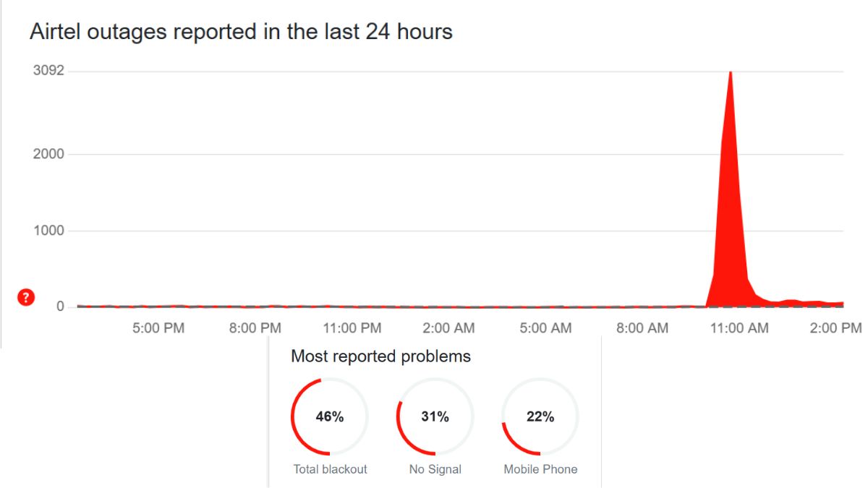The height and width of the screenshot is (488, 868).
Task: Click the 11:00 AM time axis label
Action: [x=739, y=328]
